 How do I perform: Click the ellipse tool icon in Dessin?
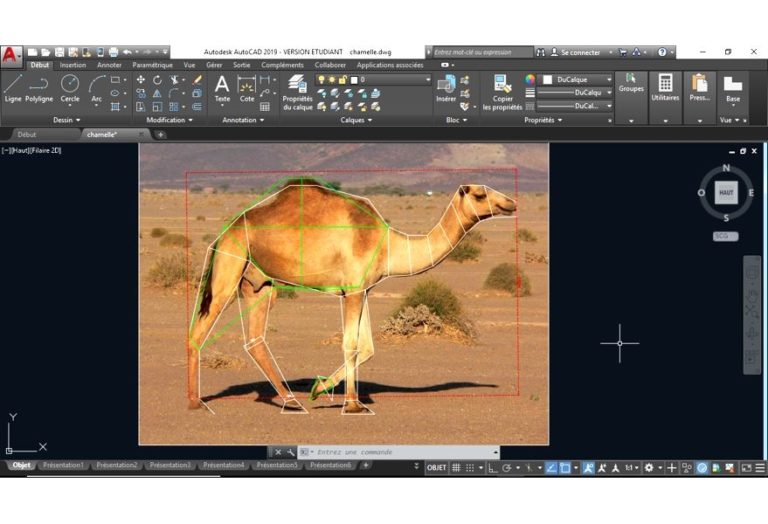point(115,93)
